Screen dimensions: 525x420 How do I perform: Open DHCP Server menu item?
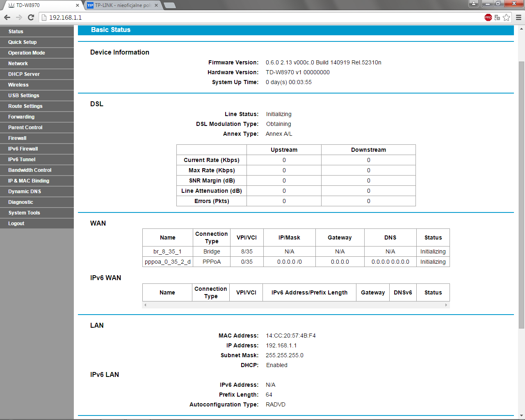point(24,74)
